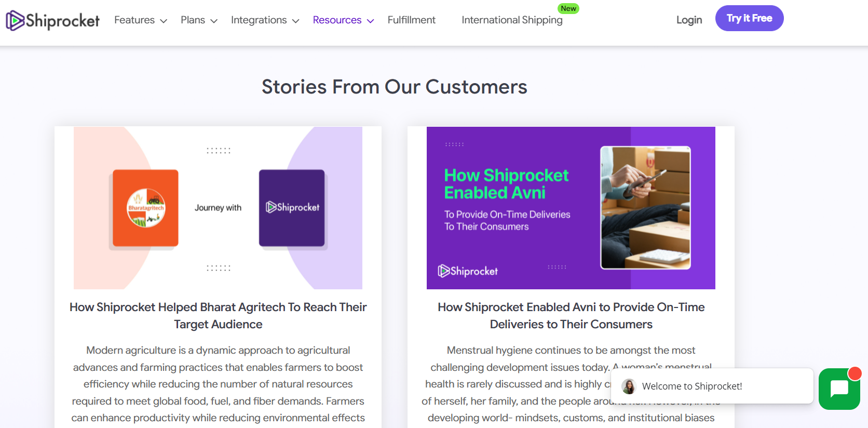Click the purple Shiprocket logo tile

(x=292, y=208)
